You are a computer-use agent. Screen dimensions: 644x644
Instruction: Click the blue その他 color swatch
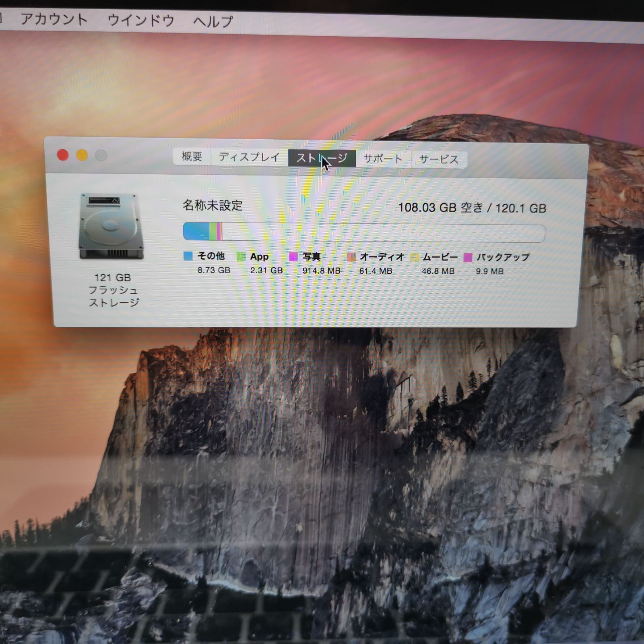point(188,256)
